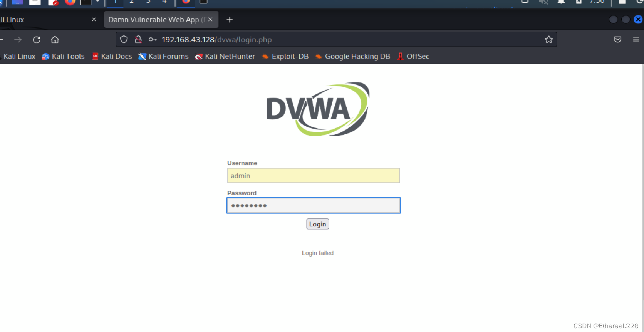Submit credentials with the Login button

(318, 224)
